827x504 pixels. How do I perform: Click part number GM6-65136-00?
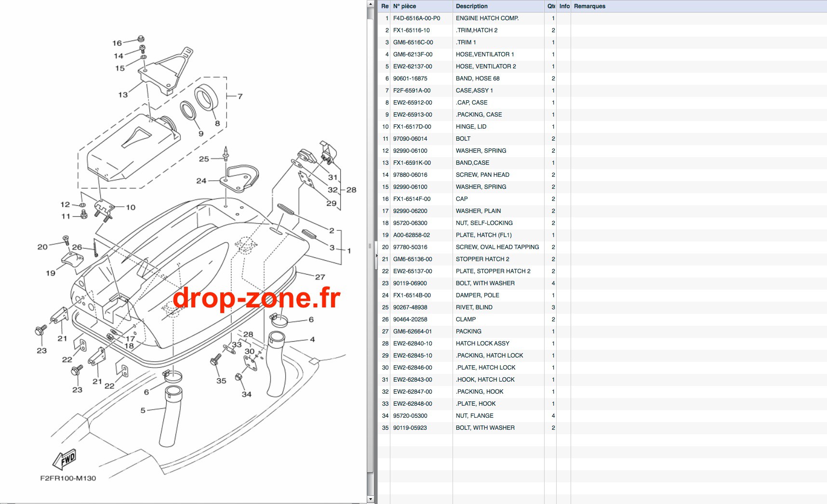pyautogui.click(x=413, y=259)
